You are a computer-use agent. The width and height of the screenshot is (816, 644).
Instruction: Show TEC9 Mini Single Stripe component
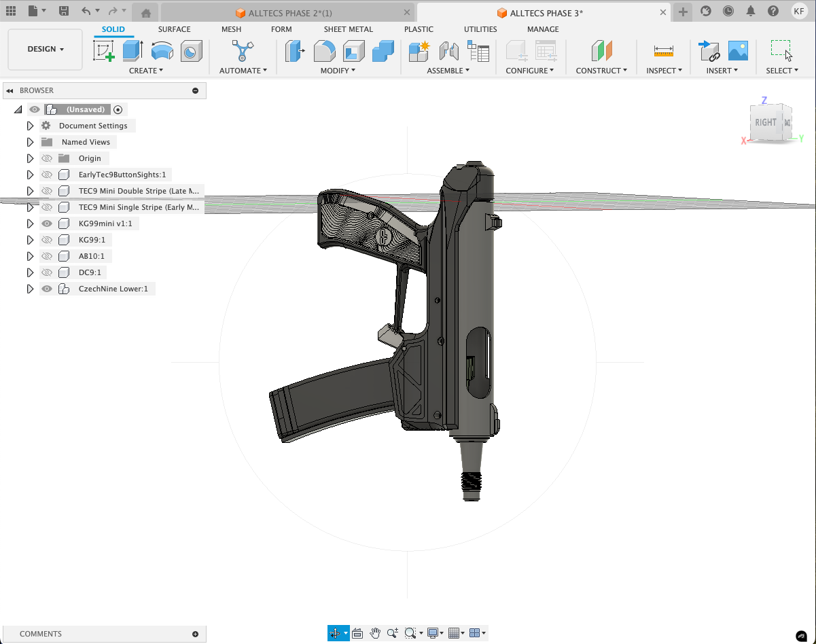pos(47,207)
